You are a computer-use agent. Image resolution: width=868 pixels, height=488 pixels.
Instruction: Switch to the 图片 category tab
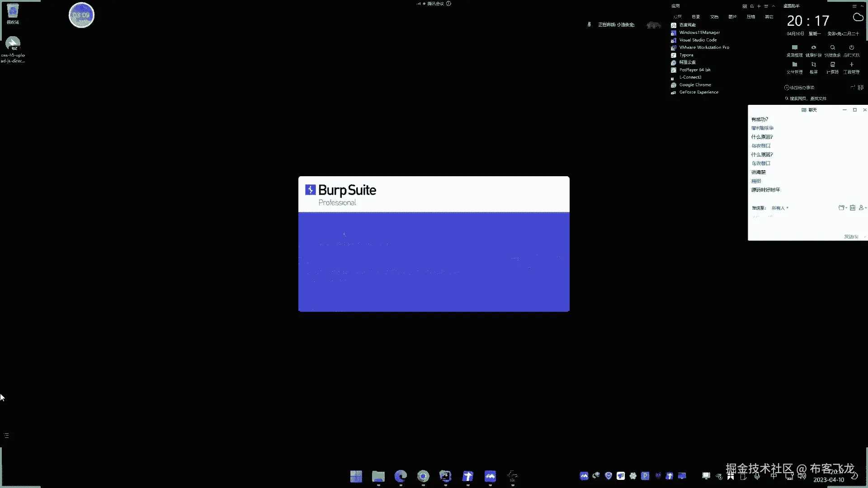732,17
